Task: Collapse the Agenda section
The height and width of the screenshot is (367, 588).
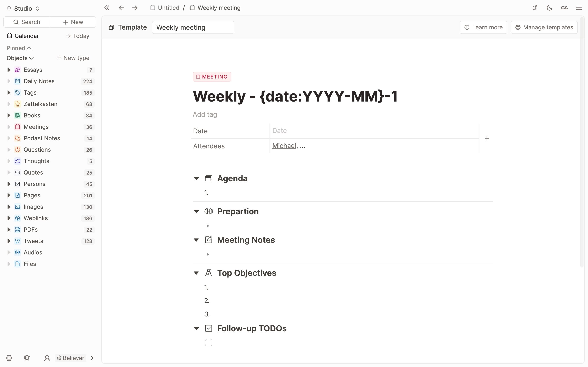Action: coord(196,178)
